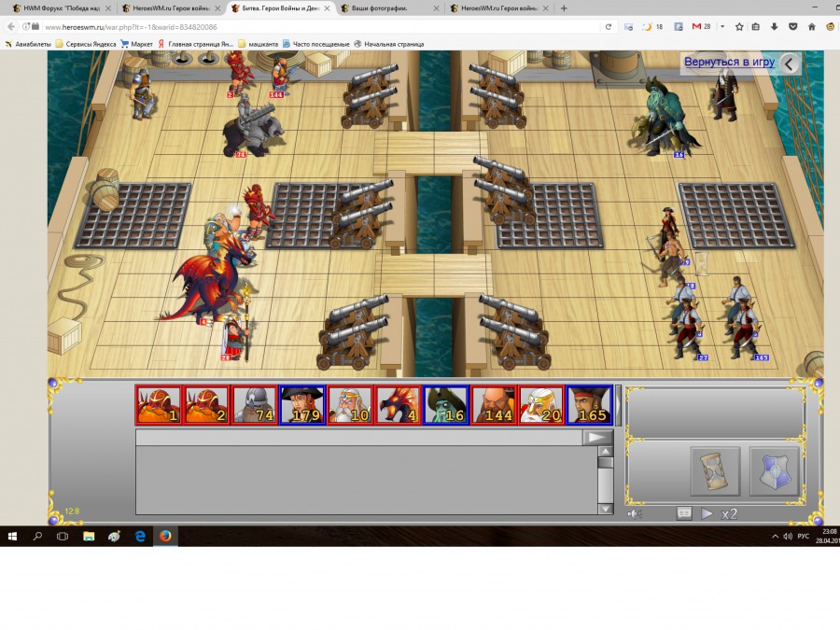Click the chat message input field

click(x=359, y=438)
